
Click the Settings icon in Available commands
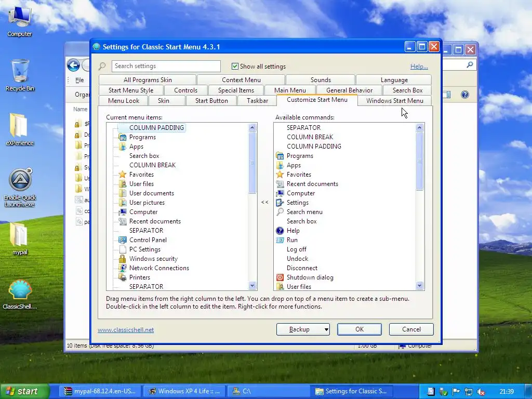tap(280, 203)
